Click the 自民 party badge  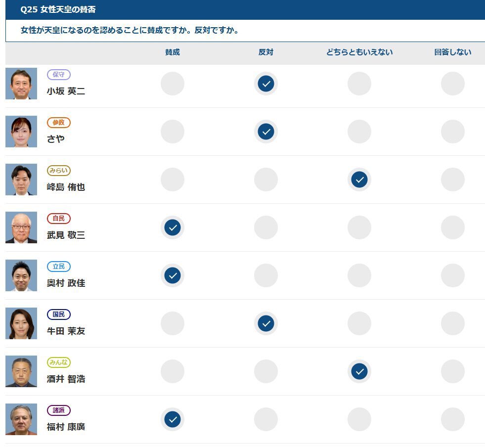[x=59, y=219]
